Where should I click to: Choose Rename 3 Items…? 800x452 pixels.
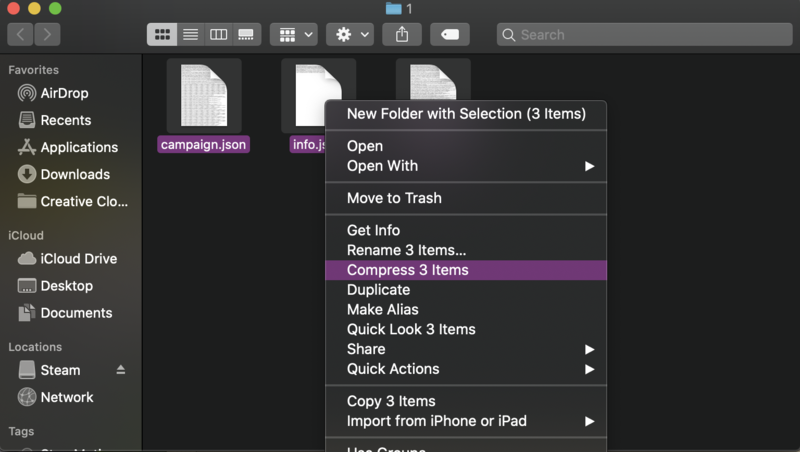click(466, 250)
